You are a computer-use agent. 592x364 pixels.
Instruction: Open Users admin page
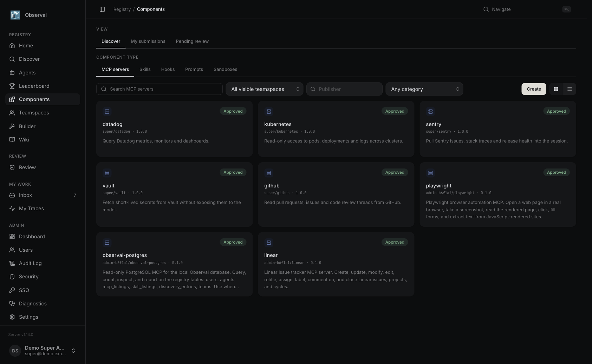[43, 250]
